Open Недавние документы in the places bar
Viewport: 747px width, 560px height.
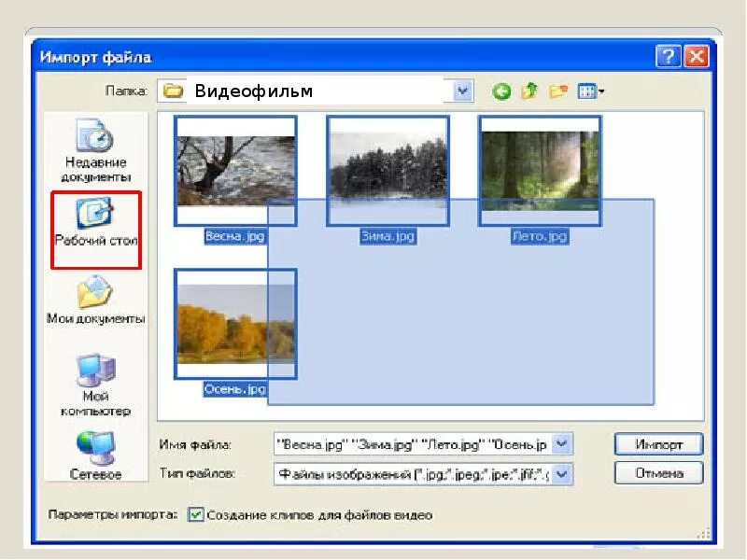click(95, 151)
